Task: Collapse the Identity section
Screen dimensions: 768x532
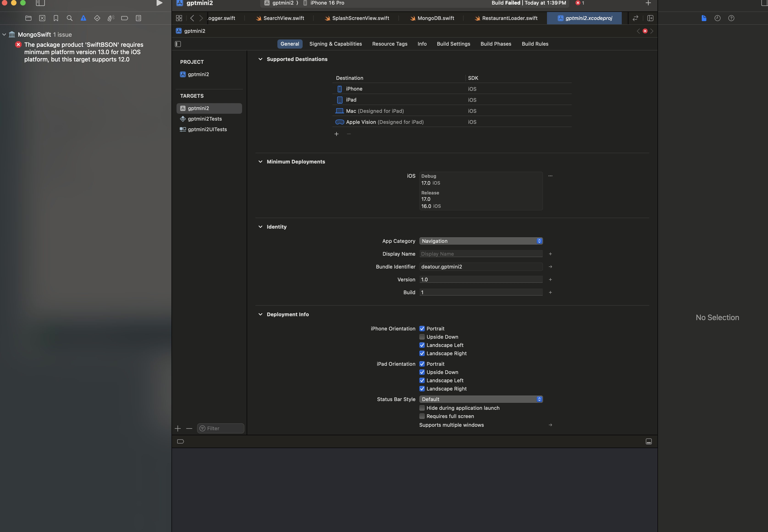Action: [x=260, y=227]
